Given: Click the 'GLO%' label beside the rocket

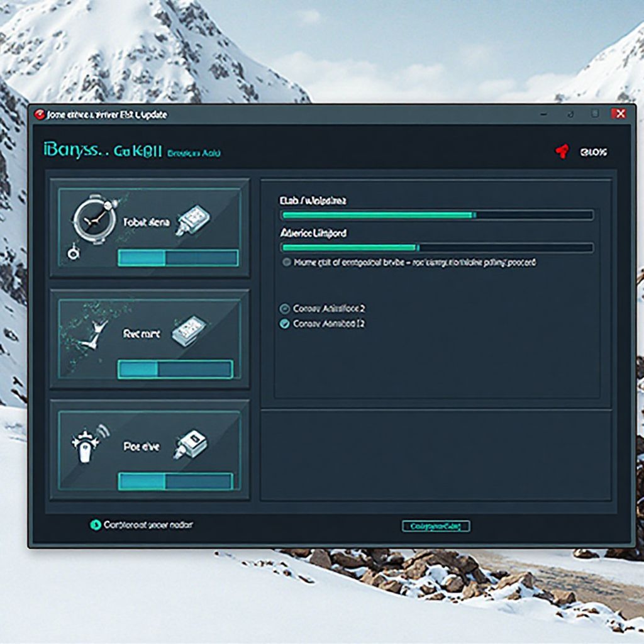Looking at the screenshot, I should point(594,152).
